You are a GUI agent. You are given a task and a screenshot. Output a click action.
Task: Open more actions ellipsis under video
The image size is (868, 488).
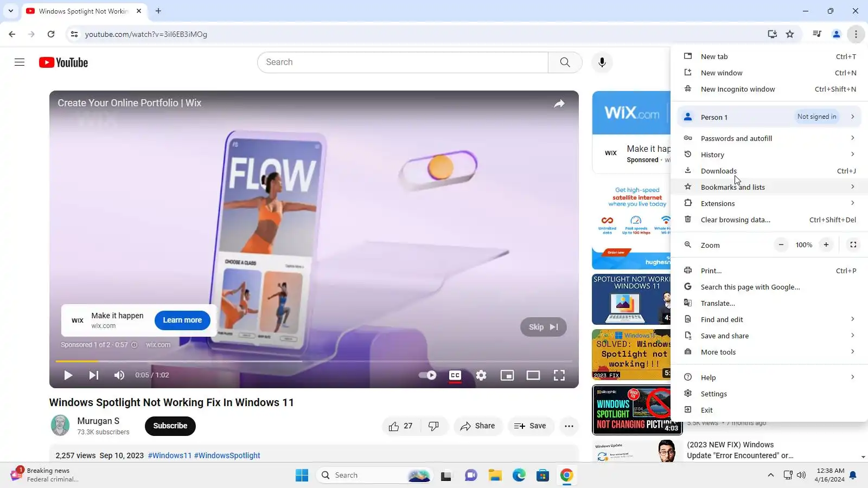[569, 426]
